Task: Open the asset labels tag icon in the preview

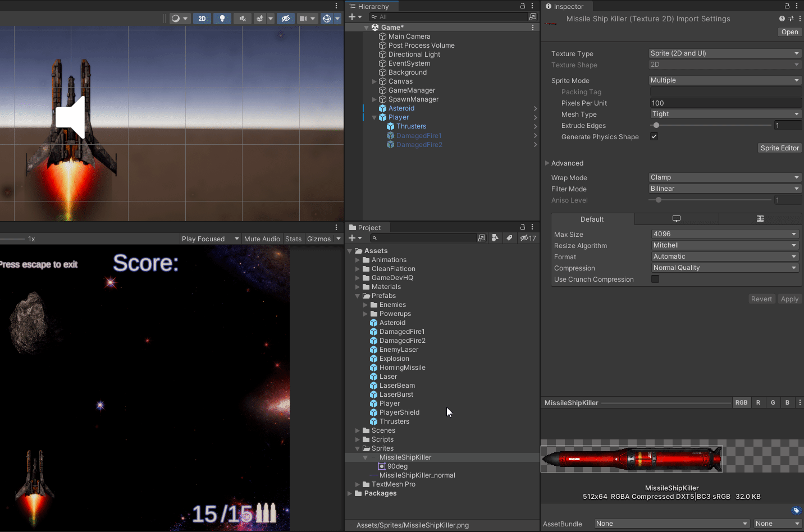Action: (796, 511)
